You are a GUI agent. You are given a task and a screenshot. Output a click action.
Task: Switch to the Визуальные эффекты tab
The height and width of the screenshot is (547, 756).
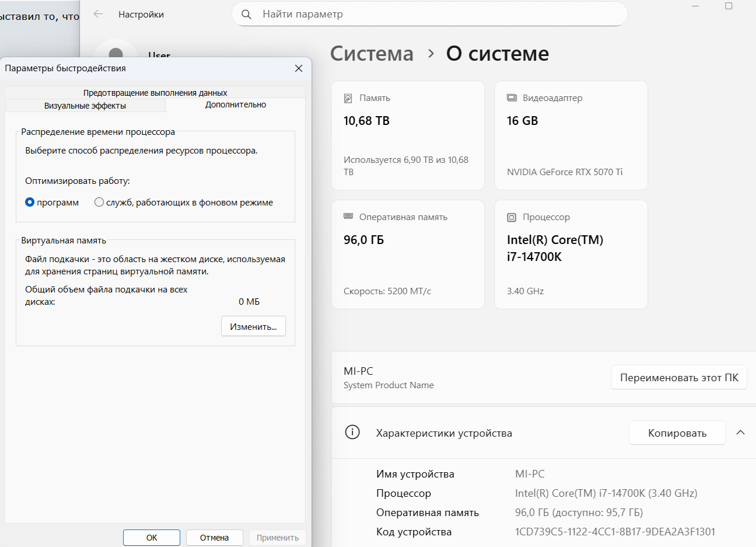[x=85, y=106]
